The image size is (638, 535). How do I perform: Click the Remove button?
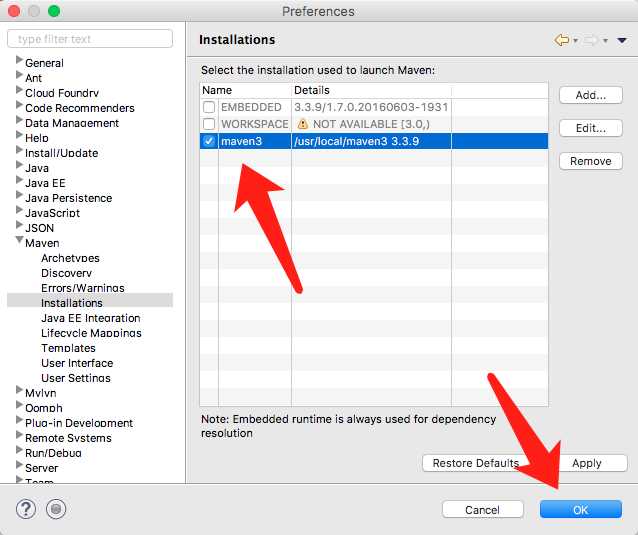(x=591, y=161)
